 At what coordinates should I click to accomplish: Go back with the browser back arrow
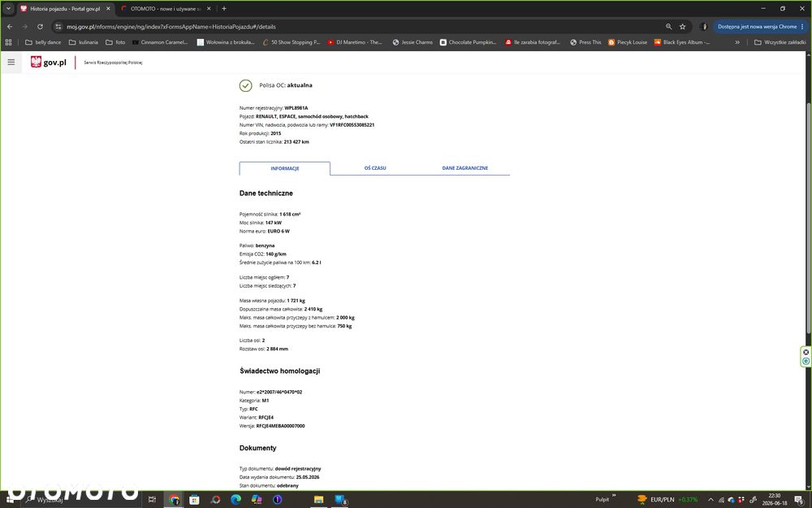[10, 27]
